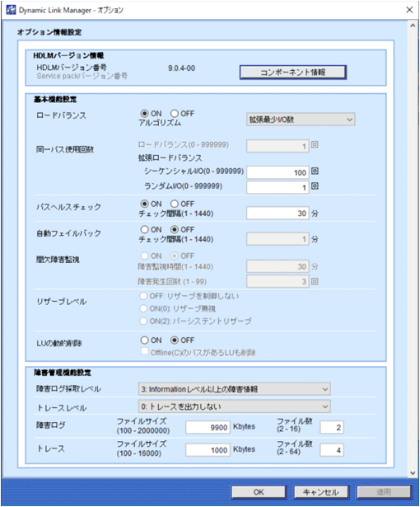Select ON(2): パーシステントリザーブ option
This screenshot has width=420, height=507.
pyautogui.click(x=143, y=321)
